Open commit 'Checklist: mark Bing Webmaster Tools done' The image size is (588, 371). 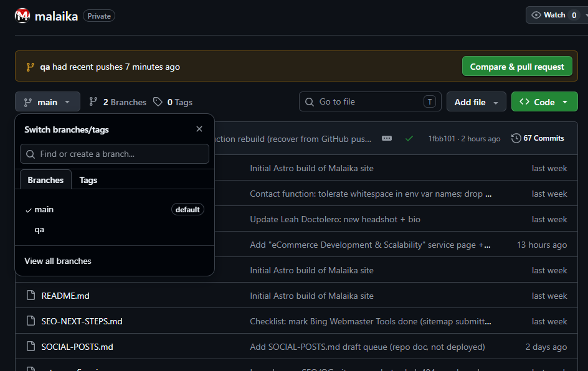point(371,321)
